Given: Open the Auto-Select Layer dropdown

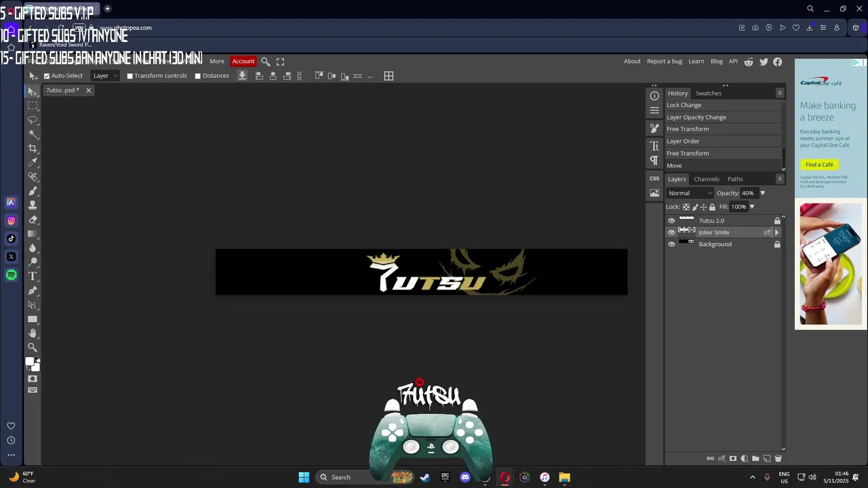Looking at the screenshot, I should 105,76.
